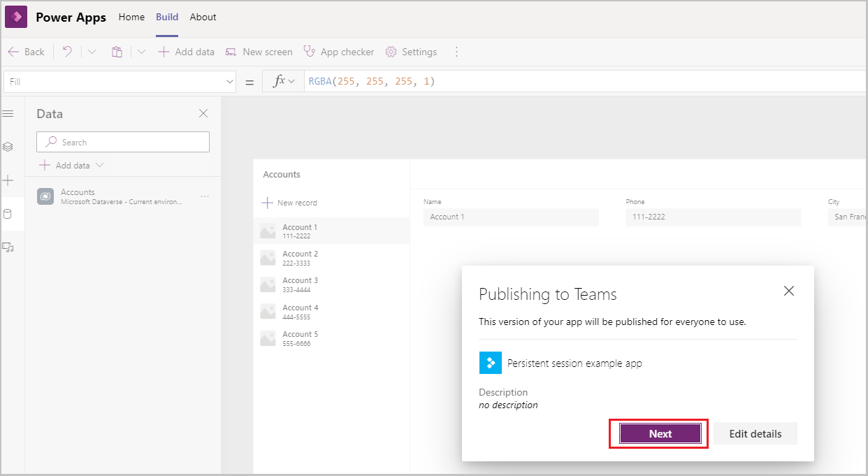Run the App checker
Screen dimensions: 868x476
pos(339,52)
